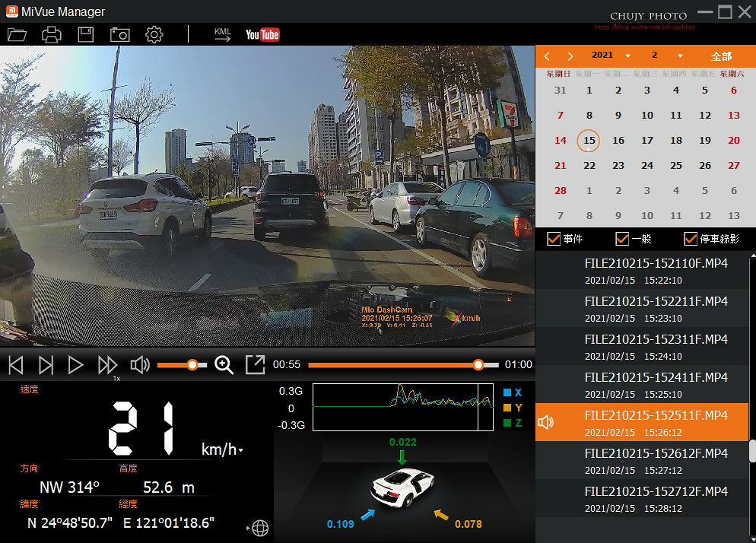756x543 pixels.
Task: Expand map panel arrow beside globe
Action: (x=248, y=528)
